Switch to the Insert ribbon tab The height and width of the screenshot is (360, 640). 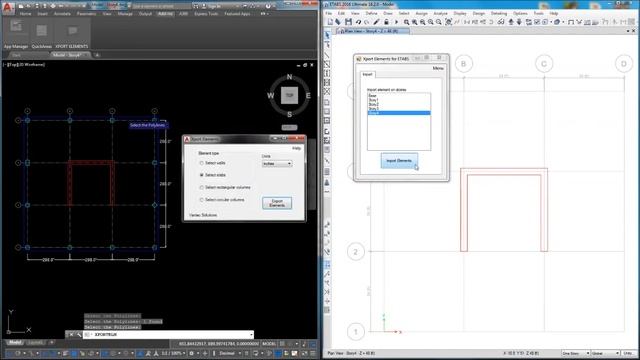click(x=42, y=14)
